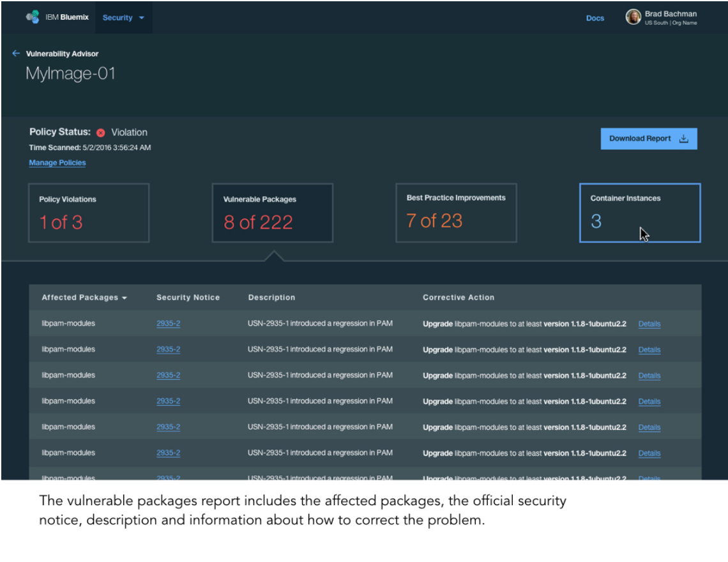Select the Best Practice Improvements card
Viewport: 728px width, 562px height.
(456, 213)
